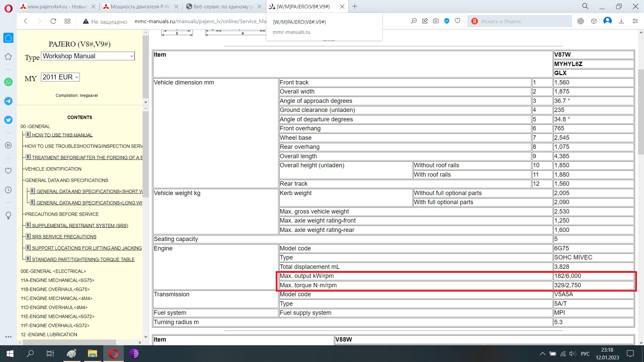Open Twitter in Opera sidebar
The image size is (644, 362).
(8, 120)
